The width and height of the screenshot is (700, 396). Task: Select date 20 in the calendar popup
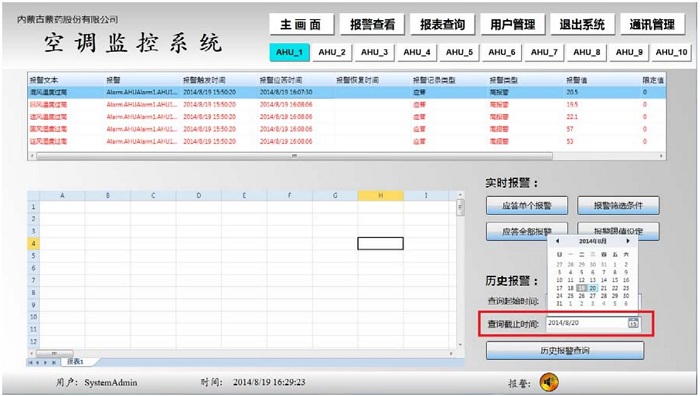(x=592, y=288)
